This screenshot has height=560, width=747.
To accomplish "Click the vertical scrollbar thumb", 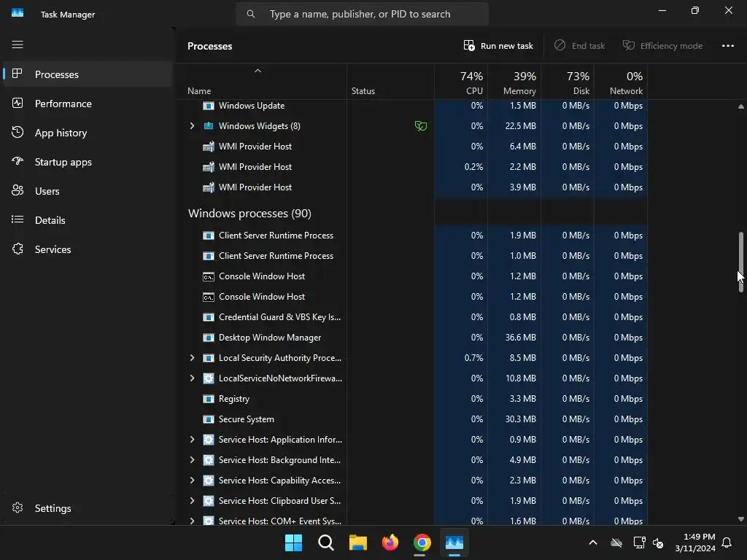I will pyautogui.click(x=741, y=262).
